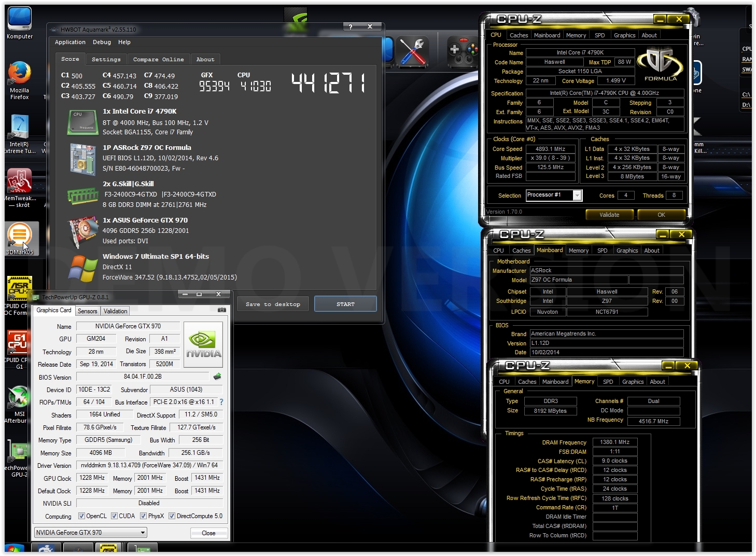Switch to the Compare Online tab
The height and width of the screenshot is (556, 756).
click(x=158, y=60)
